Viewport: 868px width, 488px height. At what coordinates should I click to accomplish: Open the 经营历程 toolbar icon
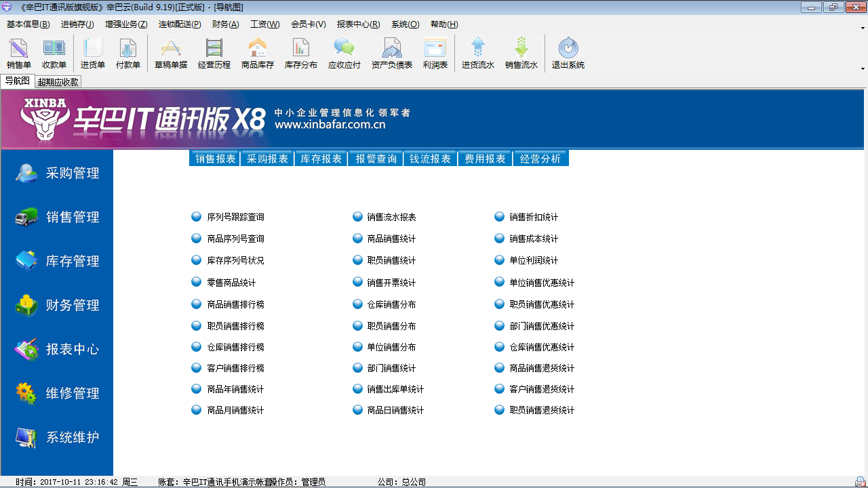coord(214,54)
